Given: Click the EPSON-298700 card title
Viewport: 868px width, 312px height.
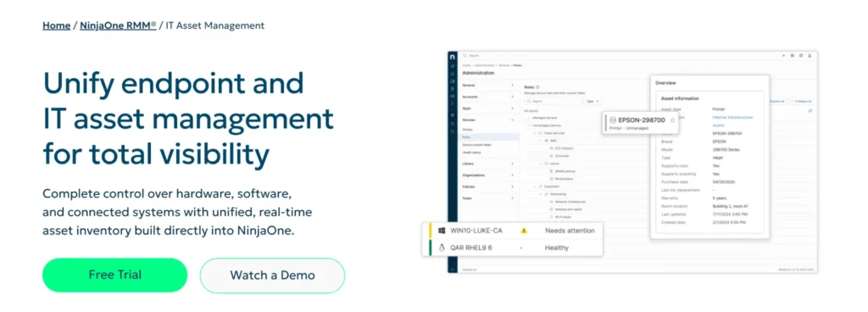Looking at the screenshot, I should (641, 120).
